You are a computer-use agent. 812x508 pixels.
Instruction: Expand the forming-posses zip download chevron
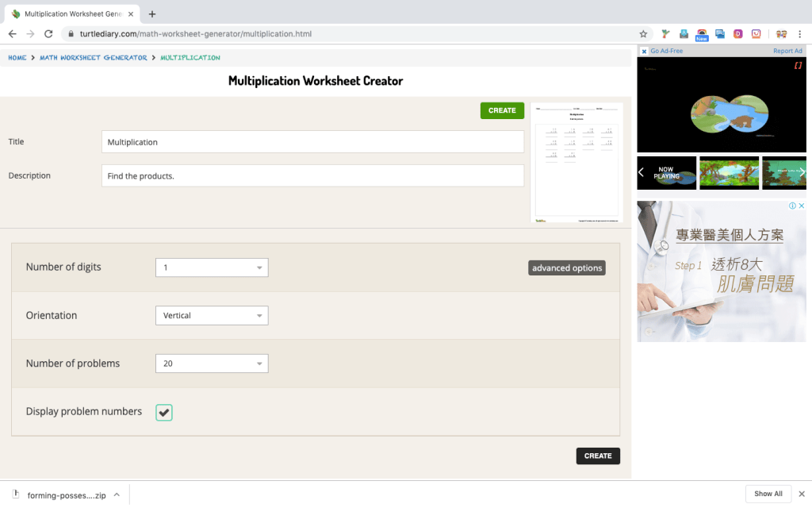[117, 495]
